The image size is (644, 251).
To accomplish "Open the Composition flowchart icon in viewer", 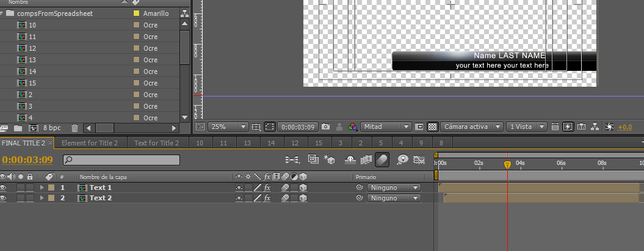I will 595,126.
